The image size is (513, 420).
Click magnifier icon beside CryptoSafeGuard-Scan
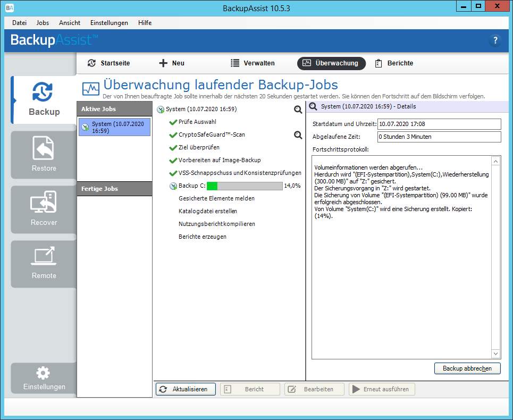tap(298, 135)
